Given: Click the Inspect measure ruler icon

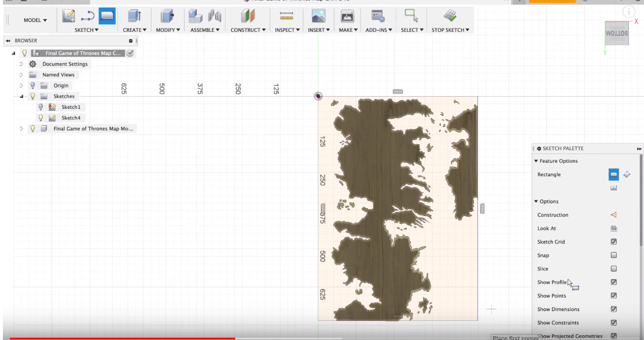Looking at the screenshot, I should [x=286, y=16].
